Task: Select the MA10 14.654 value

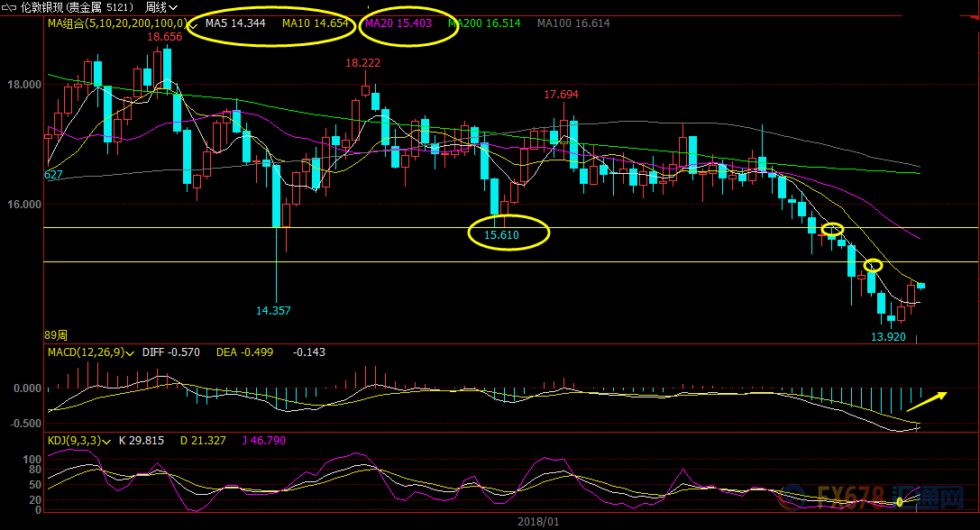Action: (315, 23)
